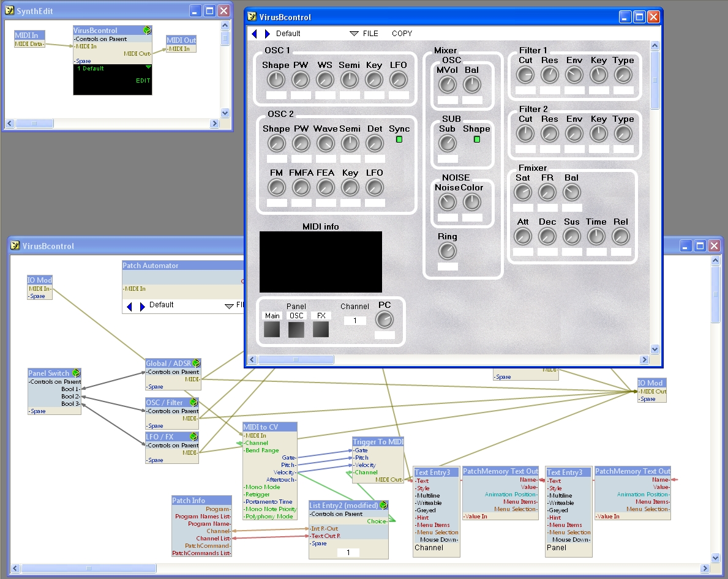The height and width of the screenshot is (579, 728).
Task: Click the SUB Sub knob
Action: click(448, 144)
